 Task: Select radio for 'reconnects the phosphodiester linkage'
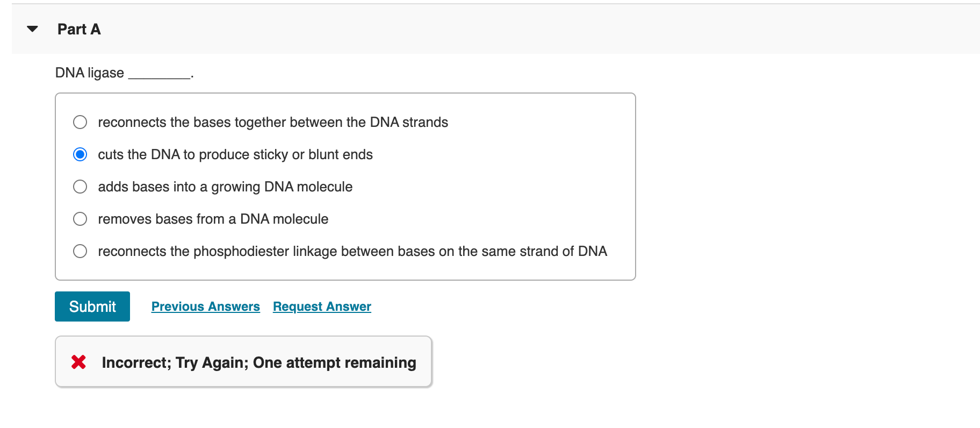(80, 251)
